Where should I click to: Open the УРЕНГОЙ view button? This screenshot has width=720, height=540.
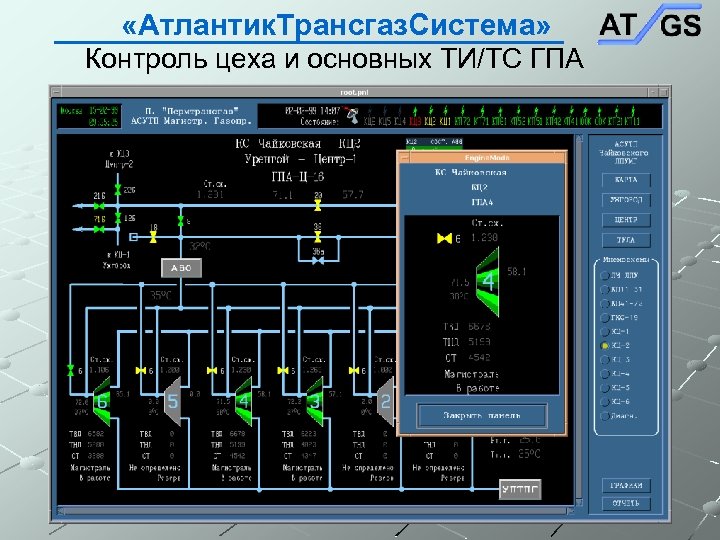point(626,200)
